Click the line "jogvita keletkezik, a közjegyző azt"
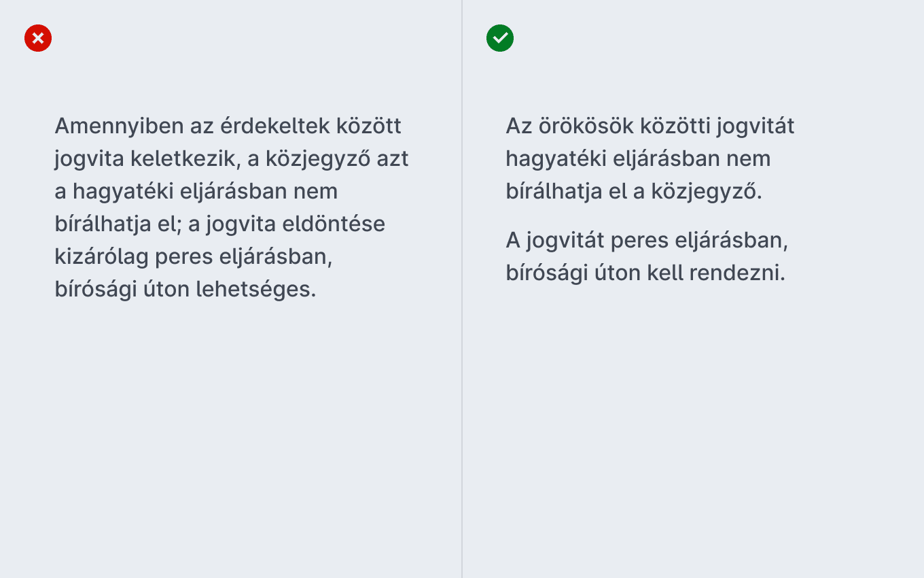Screen dimensions: 924x578 232,160
